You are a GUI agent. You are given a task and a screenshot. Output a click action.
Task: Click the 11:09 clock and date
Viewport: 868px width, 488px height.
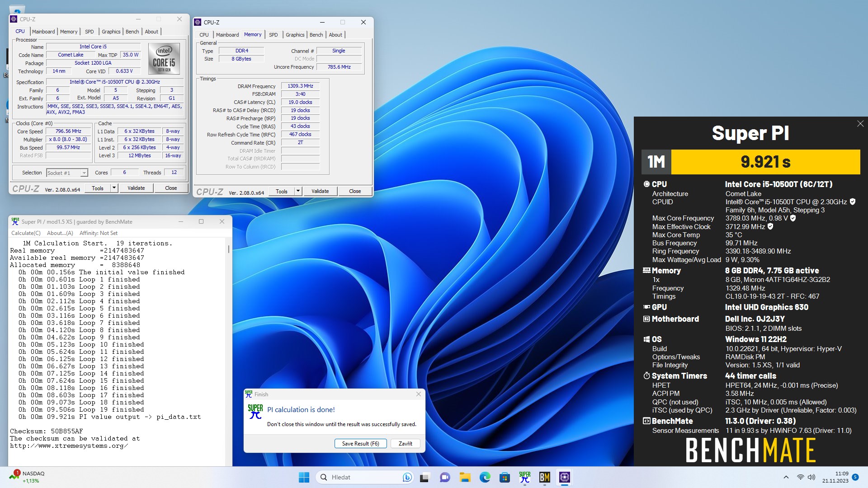pos(835,477)
